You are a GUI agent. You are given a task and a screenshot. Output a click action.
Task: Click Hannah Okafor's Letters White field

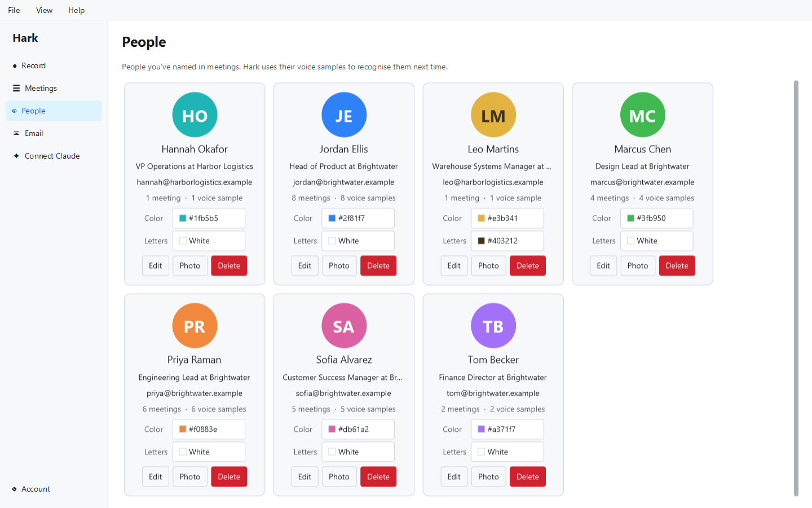(x=209, y=241)
